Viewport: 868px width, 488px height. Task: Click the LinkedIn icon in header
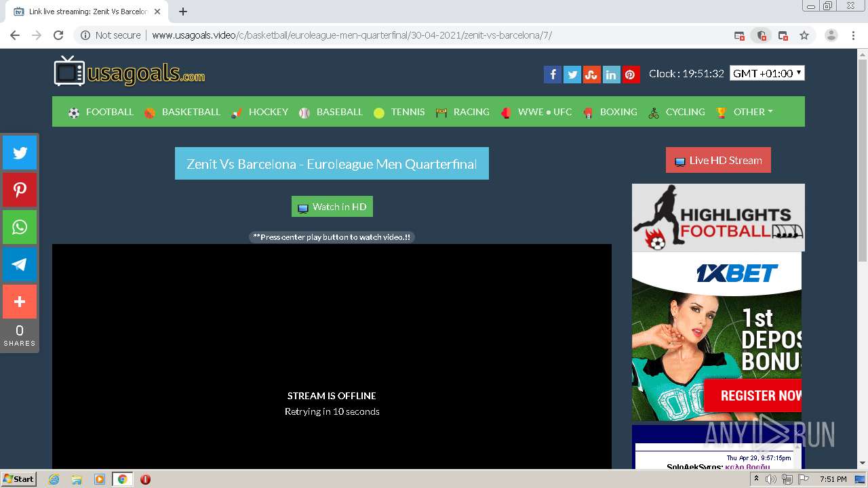click(611, 75)
